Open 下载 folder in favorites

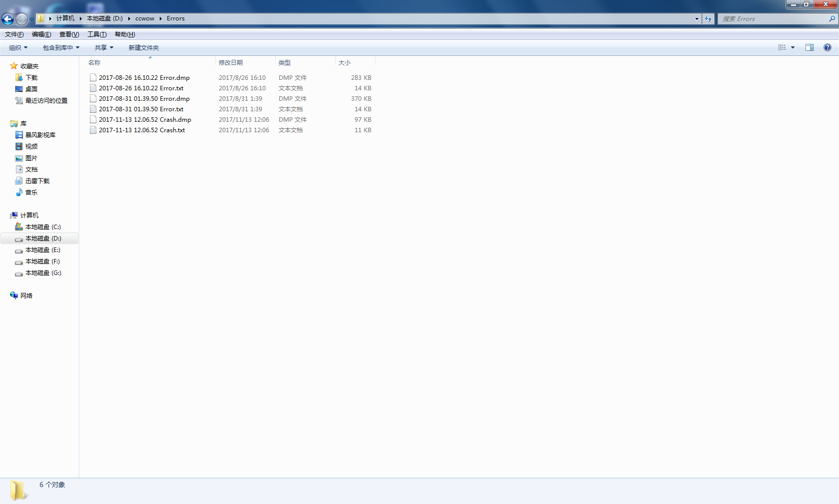point(31,78)
